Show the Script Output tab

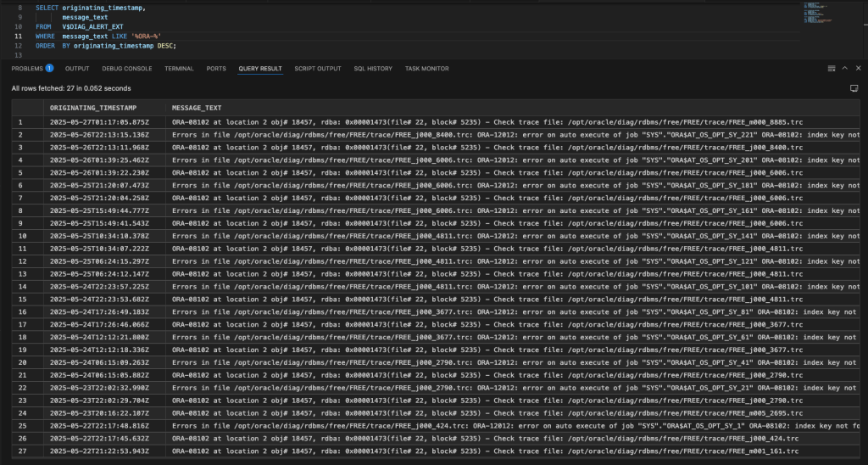(318, 68)
